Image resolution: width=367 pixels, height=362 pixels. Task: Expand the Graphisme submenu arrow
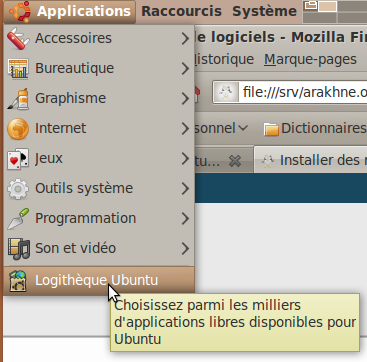[x=185, y=99]
